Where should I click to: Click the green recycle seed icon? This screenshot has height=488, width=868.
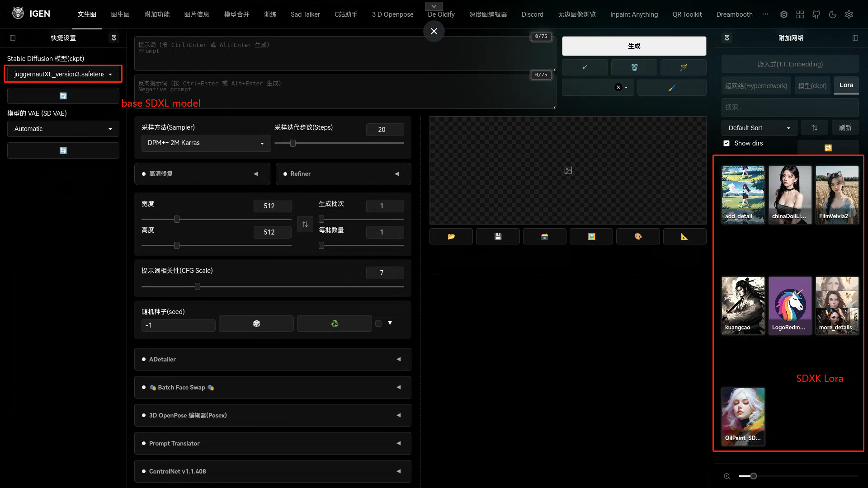pos(335,324)
